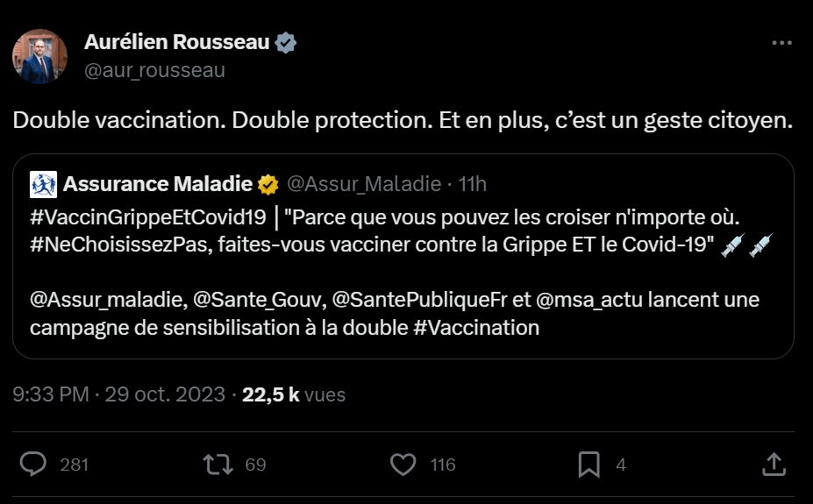The height and width of the screenshot is (504, 813).
Task: Click Aurélien Rousseau's profile picture
Action: pos(39,56)
